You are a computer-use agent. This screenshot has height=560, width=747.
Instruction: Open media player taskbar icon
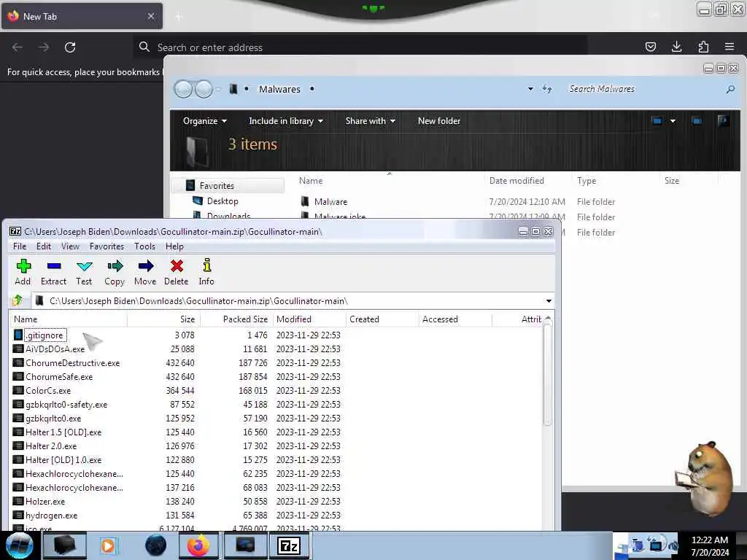point(108,545)
